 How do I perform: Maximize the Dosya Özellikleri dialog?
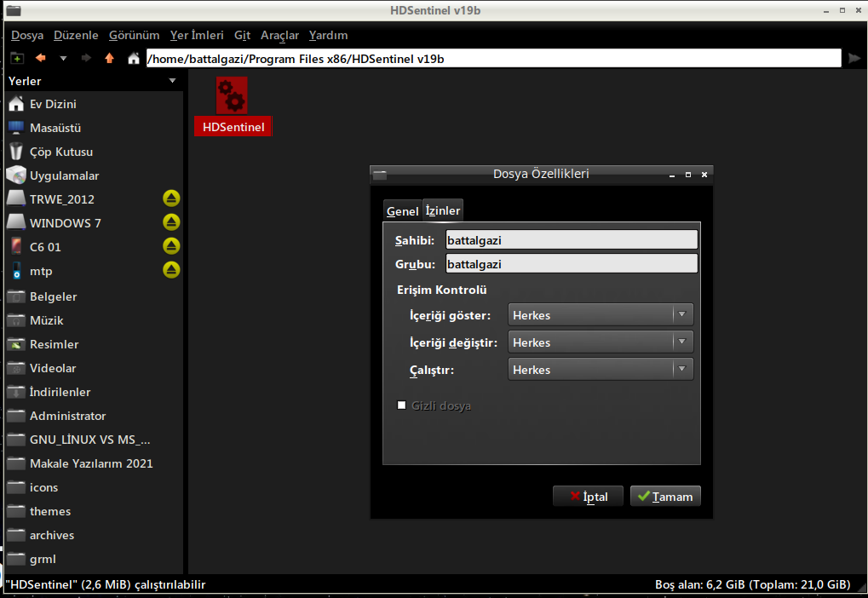coord(688,175)
